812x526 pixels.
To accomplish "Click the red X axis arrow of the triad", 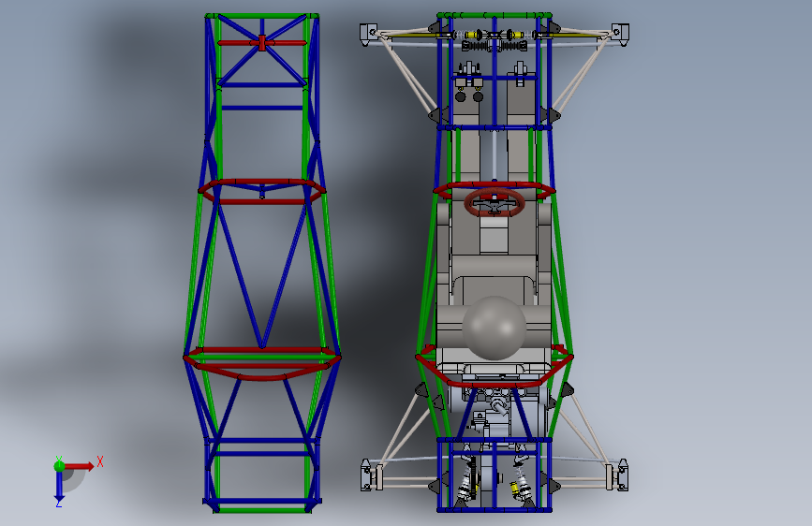I will pos(80,466).
